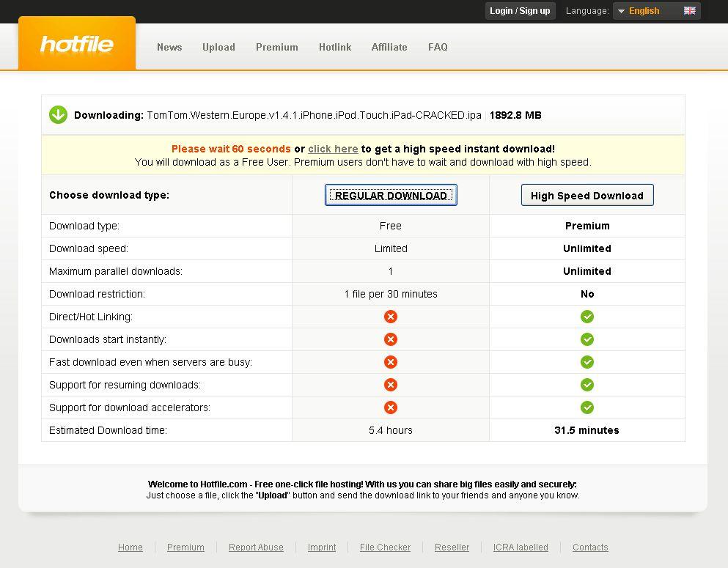Click red X icon for Direct/Hot Linking

(391, 317)
